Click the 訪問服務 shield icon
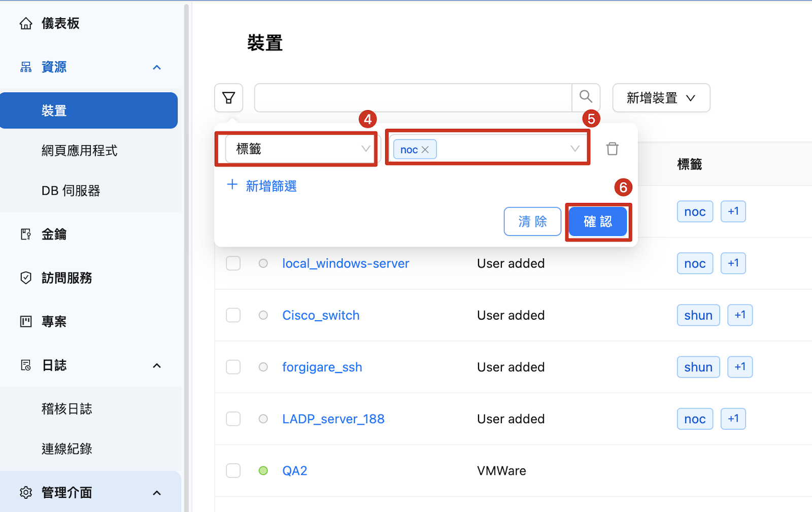Screen dimensions: 812x512 coord(26,278)
